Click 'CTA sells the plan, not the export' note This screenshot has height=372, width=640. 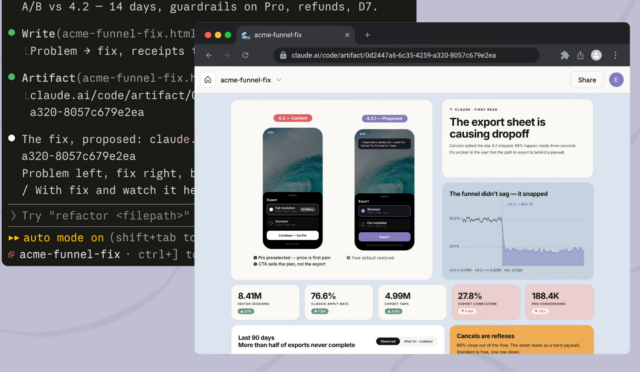pos(289,264)
